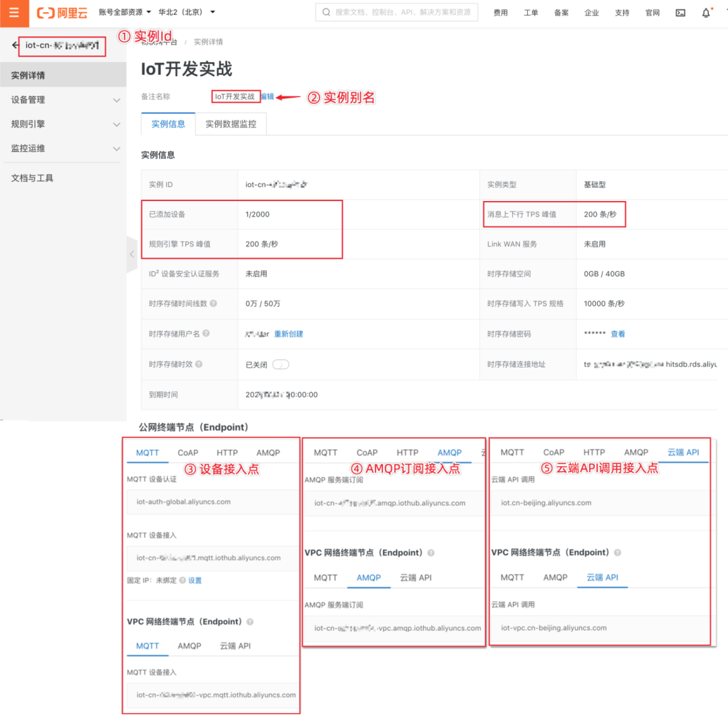Click the hitsdb.rds.aliyuncs connection address
This screenshot has width=728, height=721.
(x=650, y=364)
